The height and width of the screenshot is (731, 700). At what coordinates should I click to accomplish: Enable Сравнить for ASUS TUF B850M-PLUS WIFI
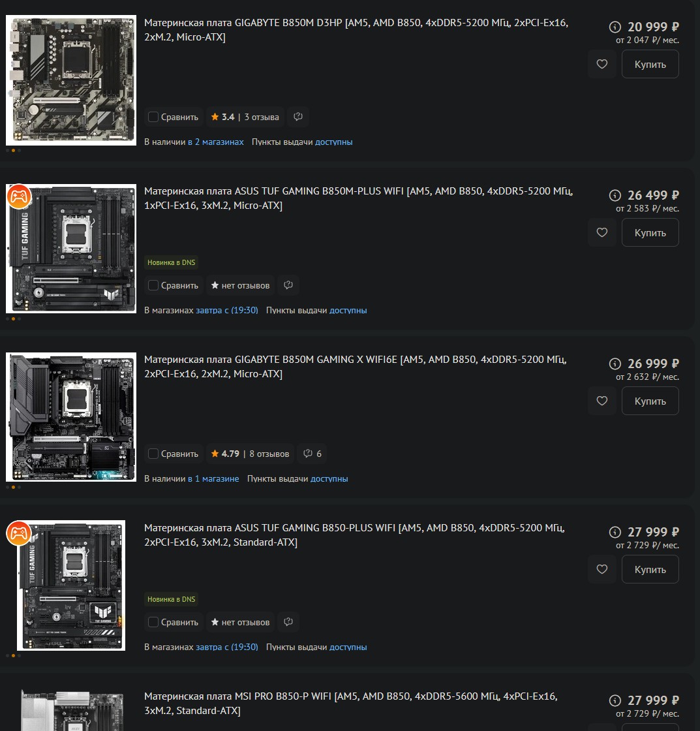click(153, 285)
